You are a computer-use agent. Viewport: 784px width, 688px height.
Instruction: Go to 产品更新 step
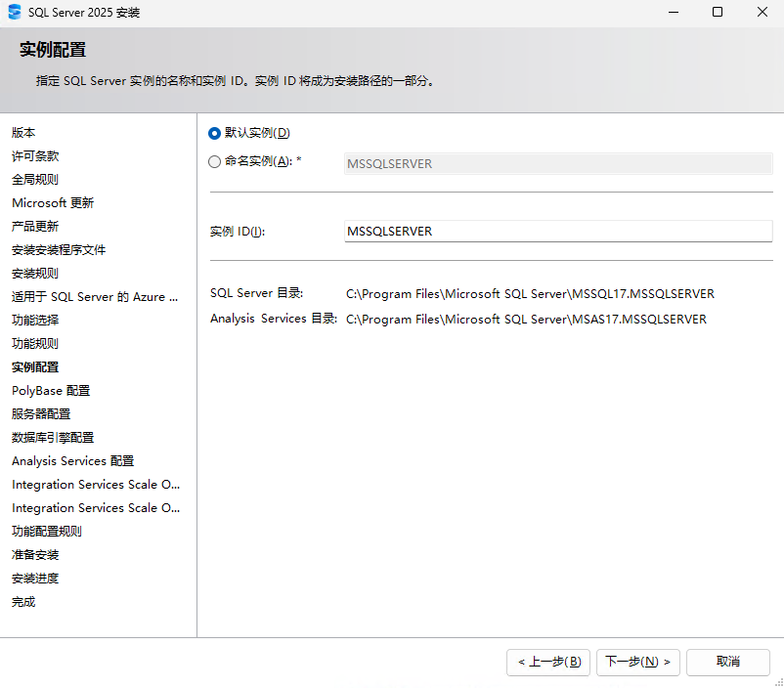[x=35, y=226]
